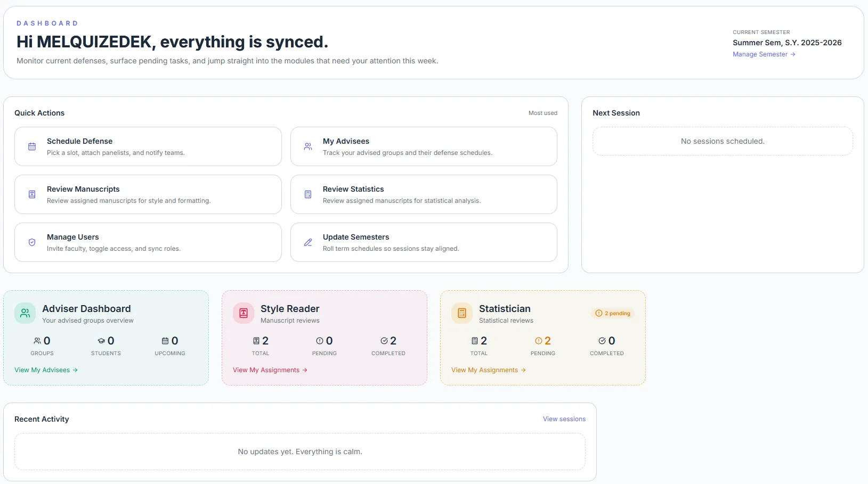Click the Adviser Dashboard title

(86, 309)
